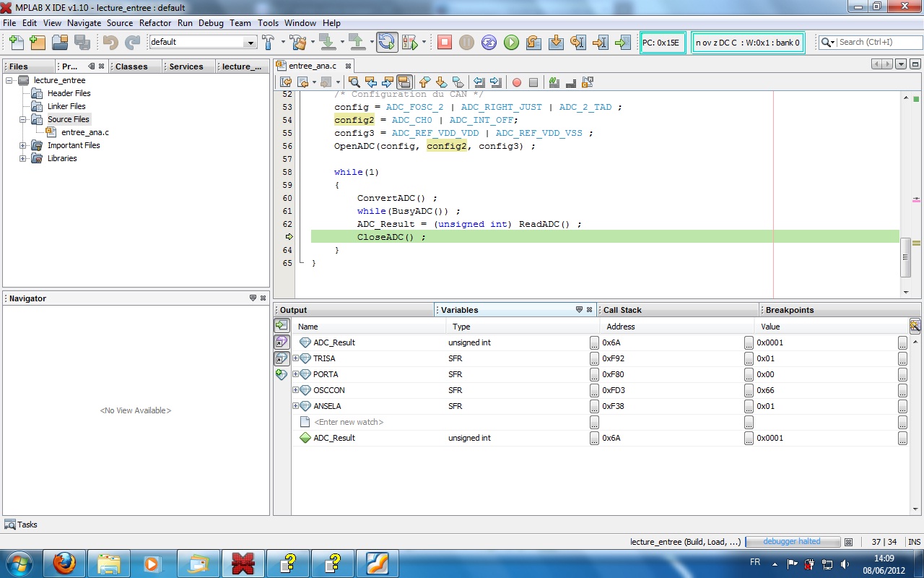The height and width of the screenshot is (578, 924).
Task: Open the Debug menu
Action: tap(211, 23)
